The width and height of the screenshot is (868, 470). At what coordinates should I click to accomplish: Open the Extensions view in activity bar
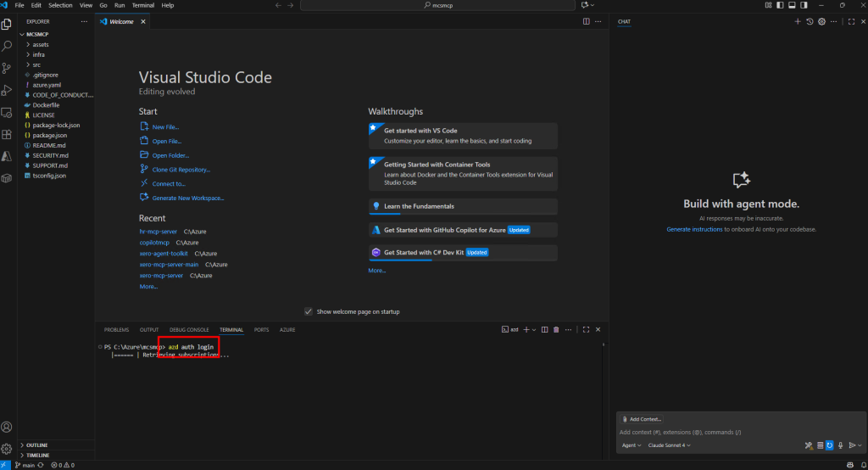tap(7, 134)
